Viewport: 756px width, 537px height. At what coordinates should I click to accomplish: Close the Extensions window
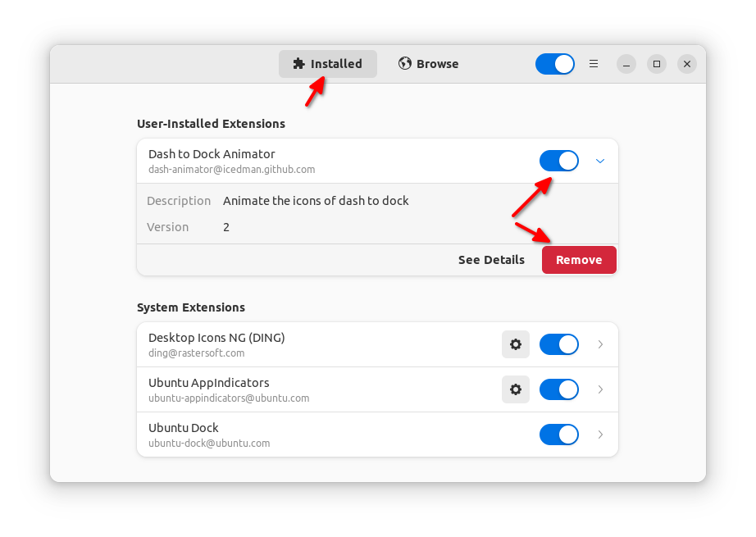688,64
